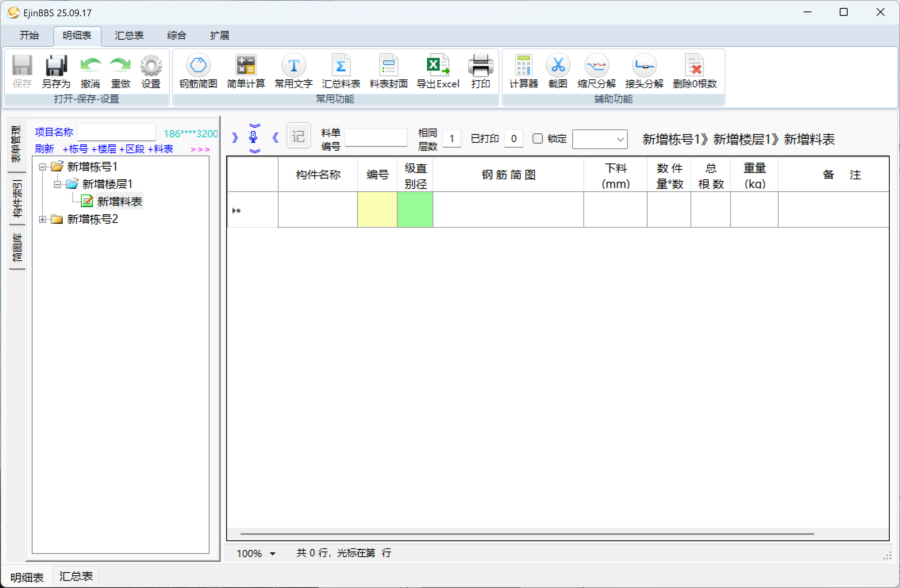Open 常用文字 common text tool
The image size is (900, 588).
click(293, 66)
